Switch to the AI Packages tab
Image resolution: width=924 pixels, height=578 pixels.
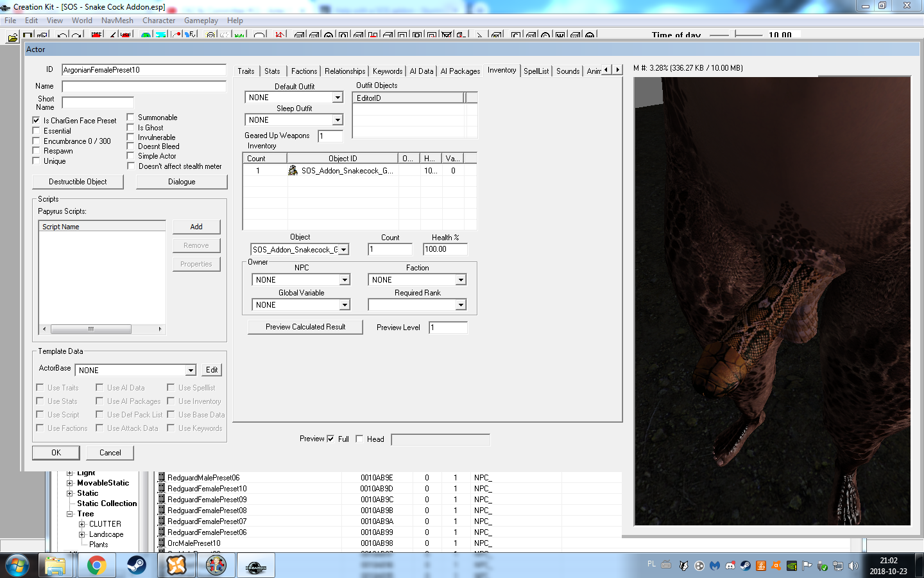[x=460, y=71]
